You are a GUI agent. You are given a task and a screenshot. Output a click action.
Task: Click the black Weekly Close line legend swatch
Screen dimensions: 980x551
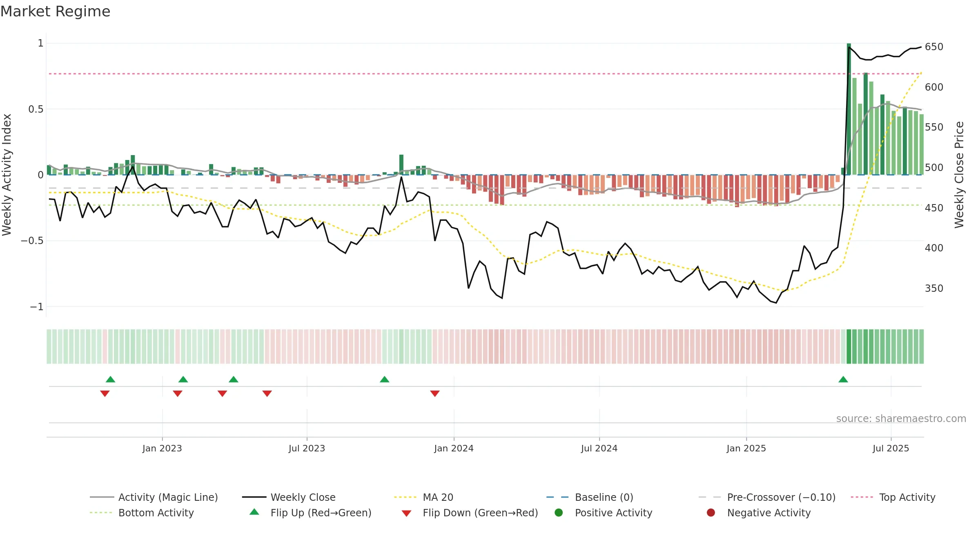[254, 497]
